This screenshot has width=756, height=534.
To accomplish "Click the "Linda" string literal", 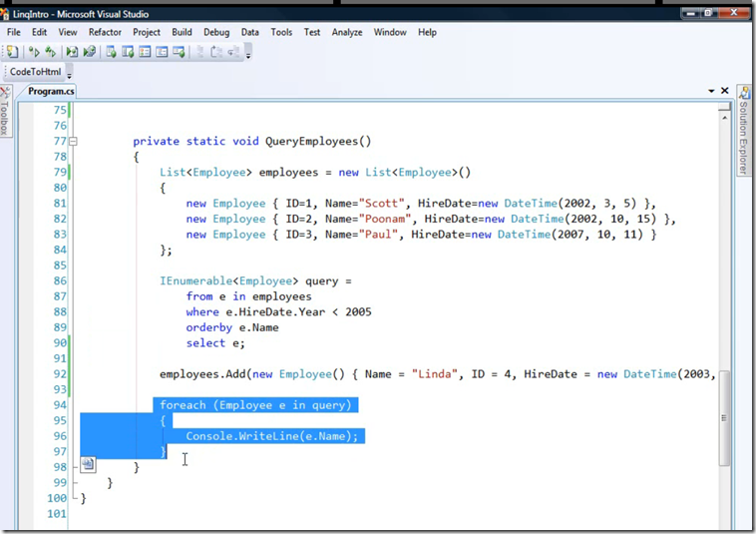I will pyautogui.click(x=435, y=374).
